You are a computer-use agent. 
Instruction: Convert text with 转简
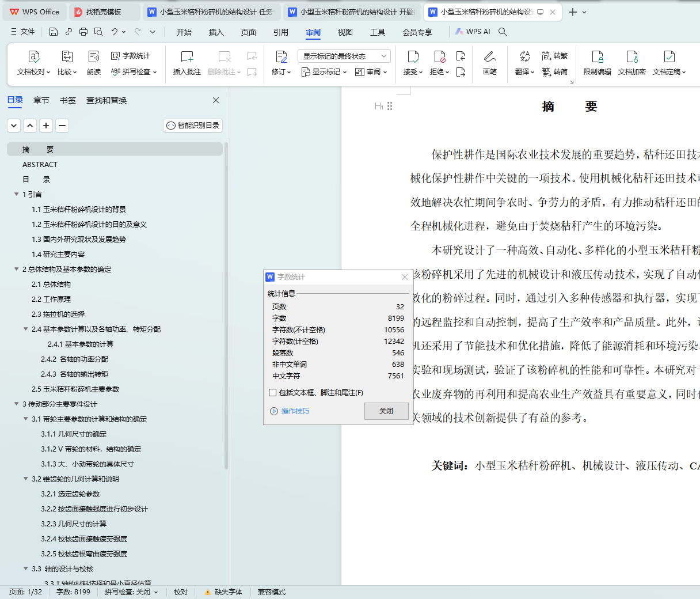click(x=555, y=72)
